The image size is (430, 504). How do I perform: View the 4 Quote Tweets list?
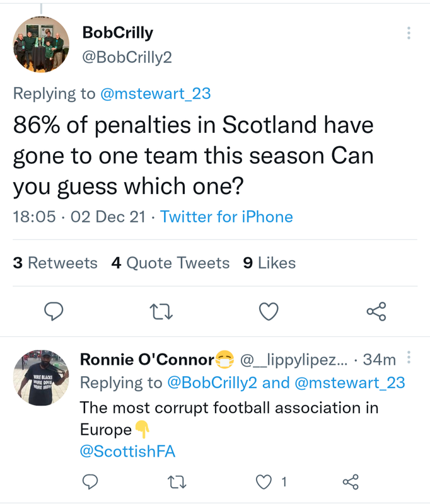click(x=170, y=263)
